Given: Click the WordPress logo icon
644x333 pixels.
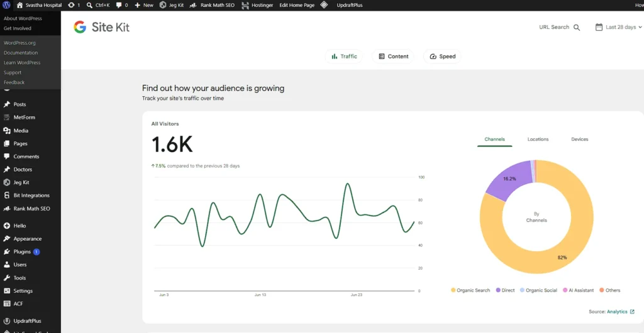Looking at the screenshot, I should pyautogui.click(x=6, y=5).
